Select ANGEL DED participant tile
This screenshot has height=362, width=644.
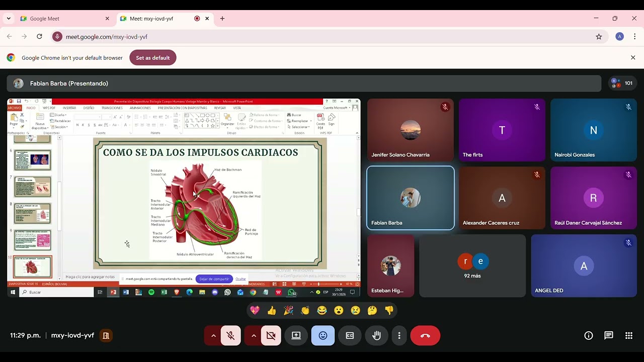pyautogui.click(x=584, y=266)
